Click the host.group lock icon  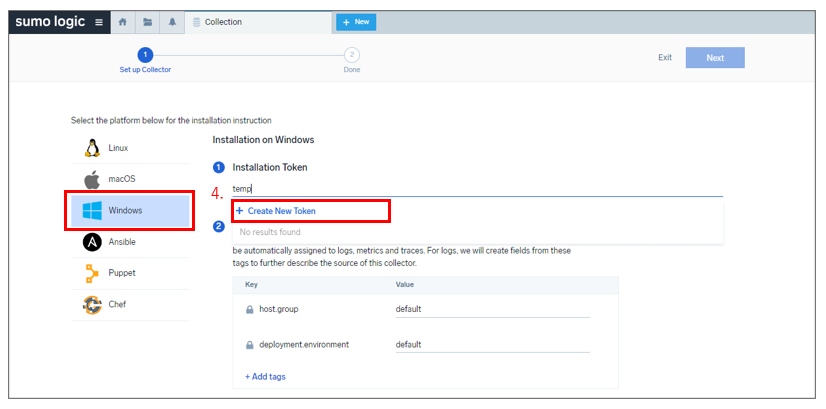250,309
